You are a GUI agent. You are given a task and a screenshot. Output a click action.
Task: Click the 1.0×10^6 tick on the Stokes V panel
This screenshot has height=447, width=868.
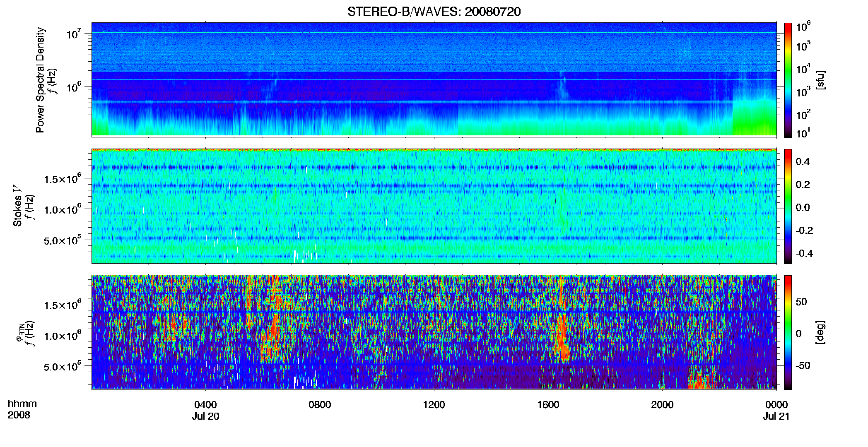point(62,209)
